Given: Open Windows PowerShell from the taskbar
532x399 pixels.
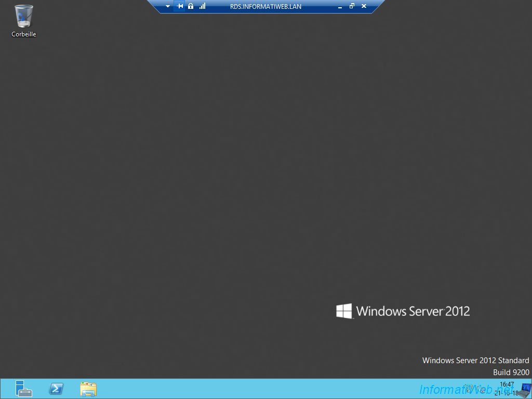Looking at the screenshot, I should 56,389.
